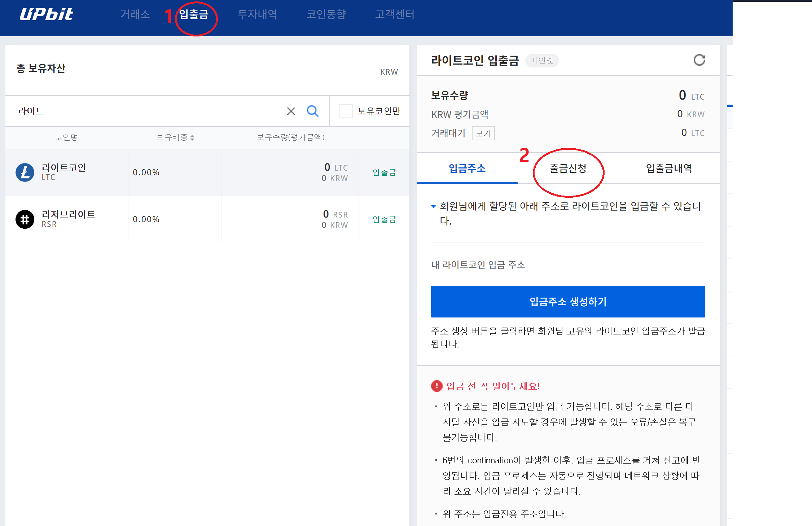Viewport: 812px width, 526px height.
Task: Toggle the 보유코인만 checkbox
Action: click(x=346, y=111)
